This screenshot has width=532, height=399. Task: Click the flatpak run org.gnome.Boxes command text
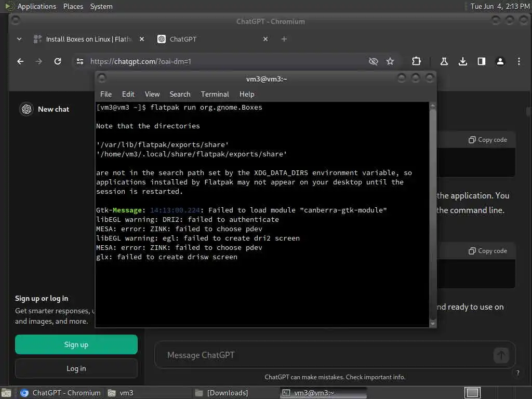tap(206, 108)
